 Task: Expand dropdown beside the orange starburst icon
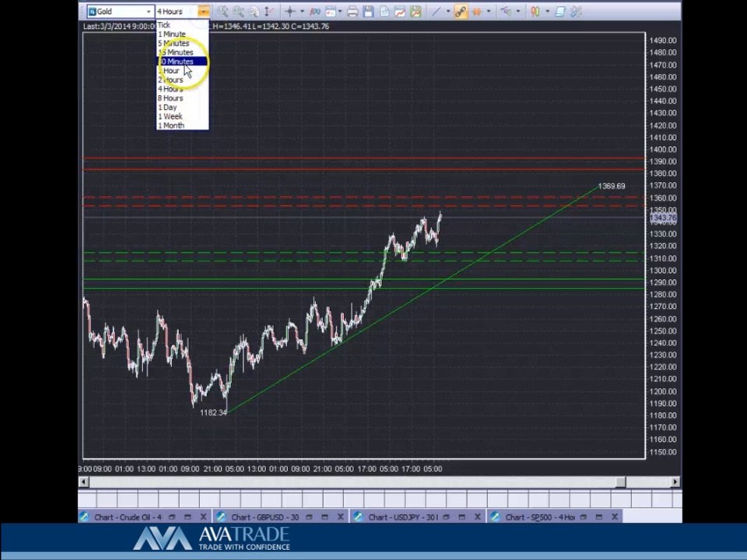[489, 12]
